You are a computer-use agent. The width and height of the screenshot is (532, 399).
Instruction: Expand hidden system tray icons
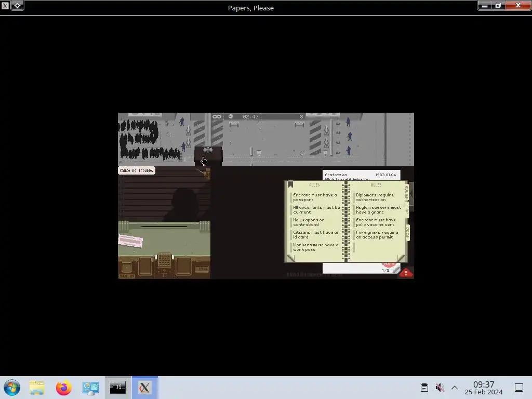[x=455, y=388]
